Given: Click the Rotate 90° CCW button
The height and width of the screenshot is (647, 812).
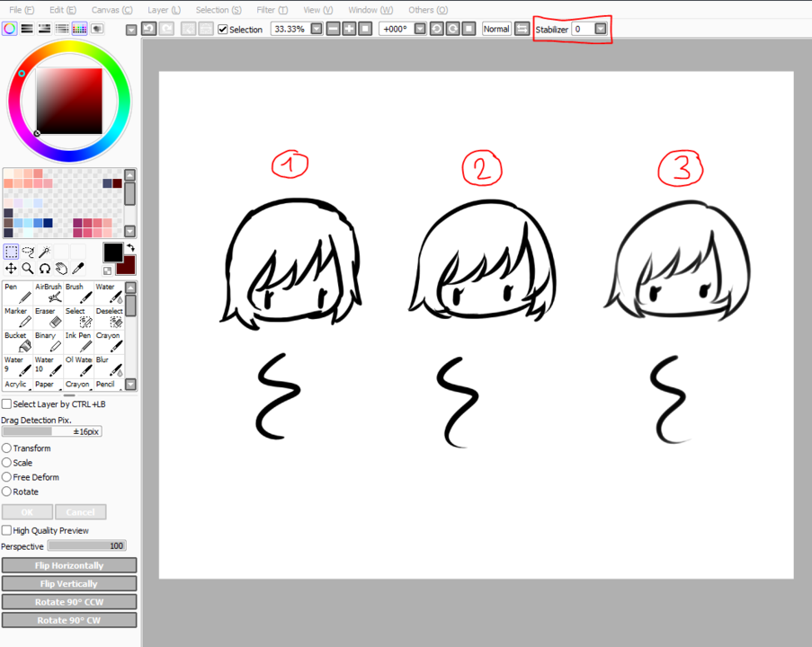Looking at the screenshot, I should pyautogui.click(x=68, y=601).
